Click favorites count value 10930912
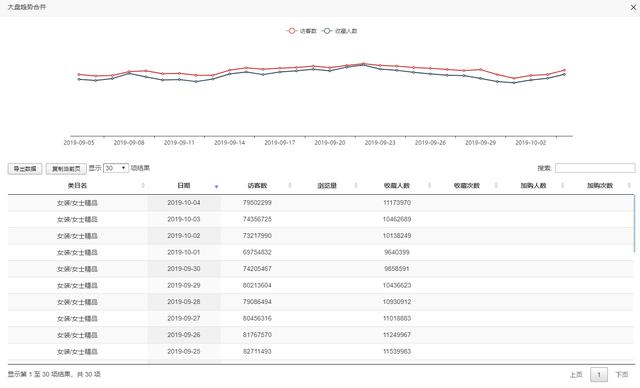Viewport: 640px width, 388px height. [397, 302]
